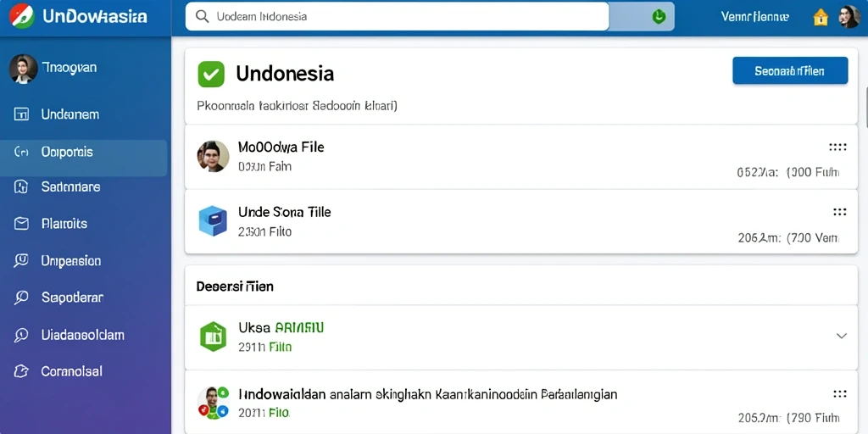Image resolution: width=868 pixels, height=434 pixels.
Task: Select Sedomare in the sidebar
Action: [x=71, y=187]
